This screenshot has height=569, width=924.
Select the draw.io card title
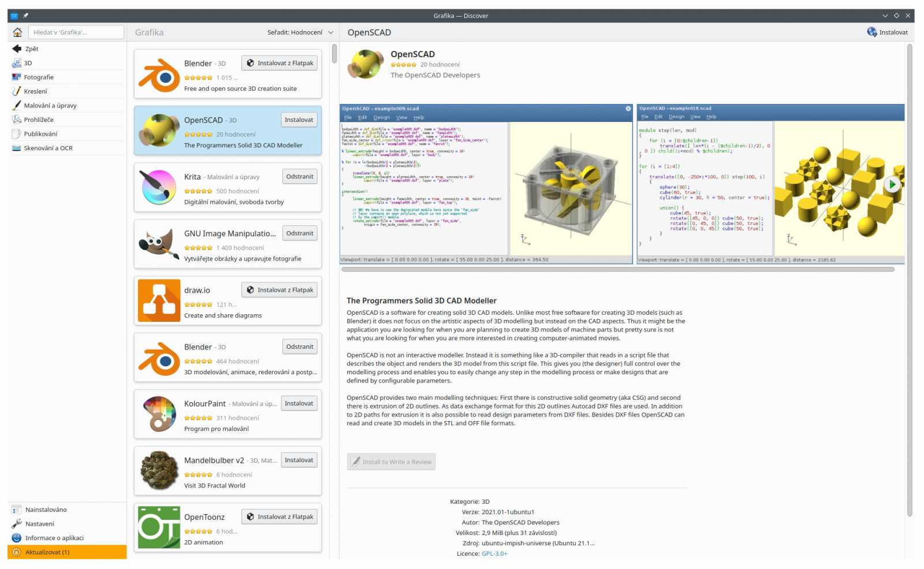coord(197,290)
